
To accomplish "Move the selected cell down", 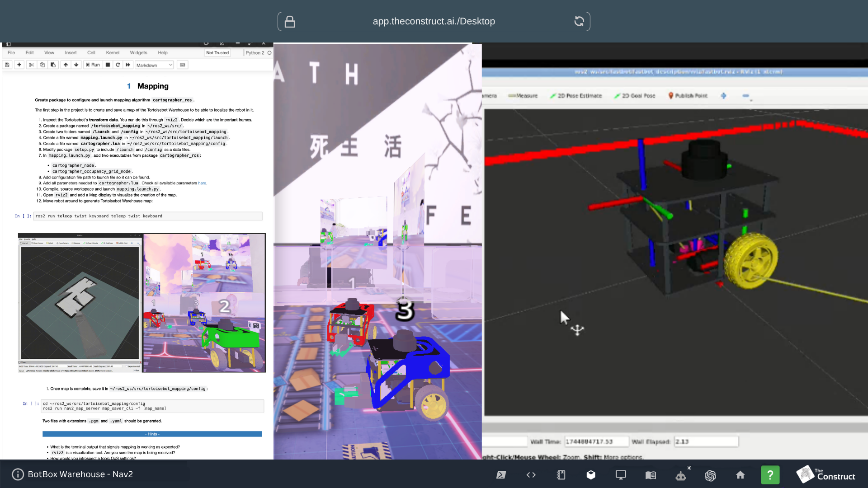I will 76,65.
